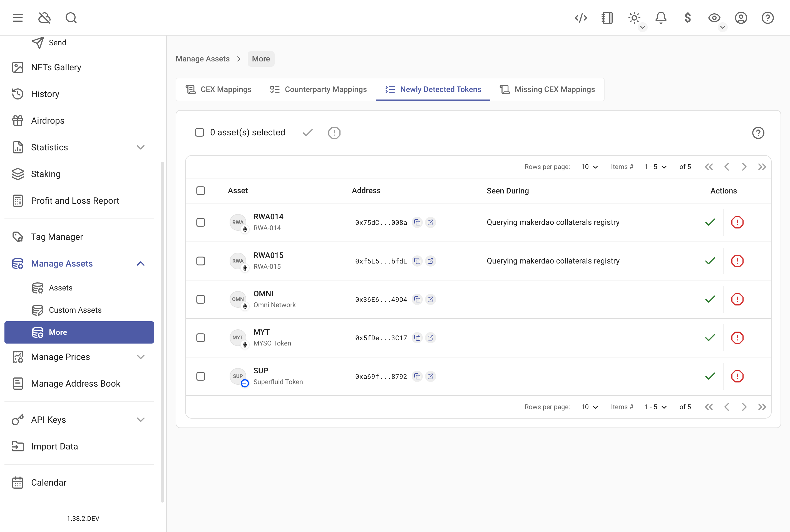Expand the theme options chevron under sun
Viewport: 790px width, 532px height.
(642, 27)
